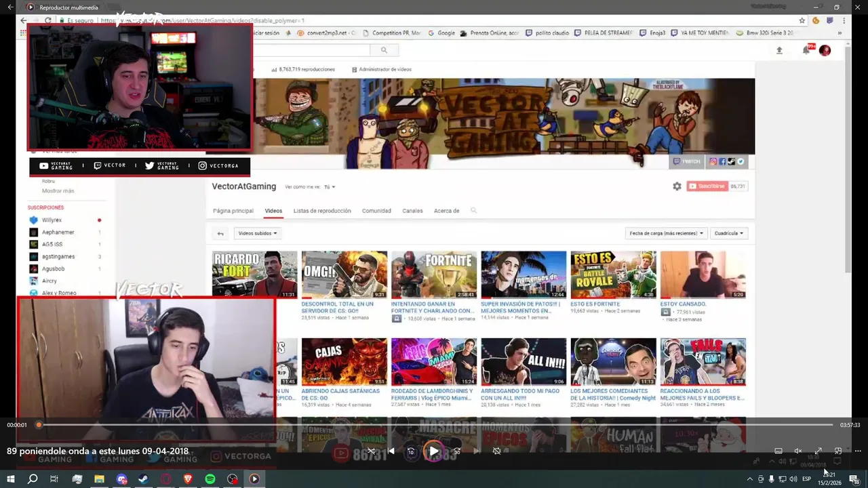Open OBS Studio from taskbar

coord(233,479)
